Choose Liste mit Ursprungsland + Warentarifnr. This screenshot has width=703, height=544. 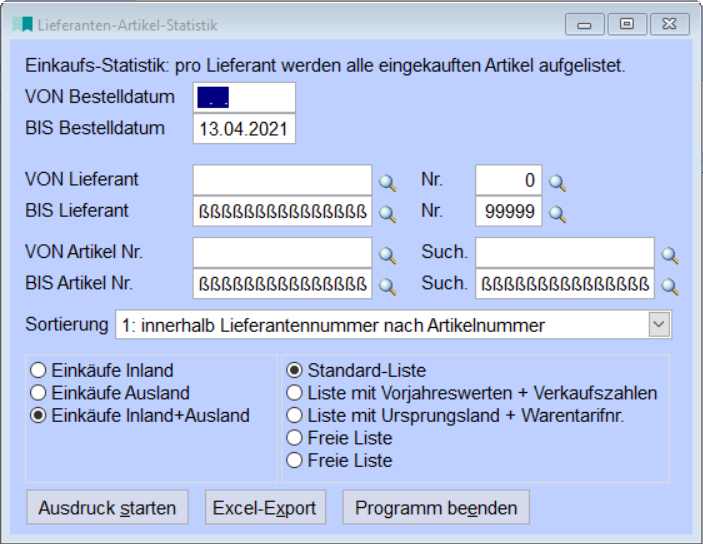click(295, 415)
